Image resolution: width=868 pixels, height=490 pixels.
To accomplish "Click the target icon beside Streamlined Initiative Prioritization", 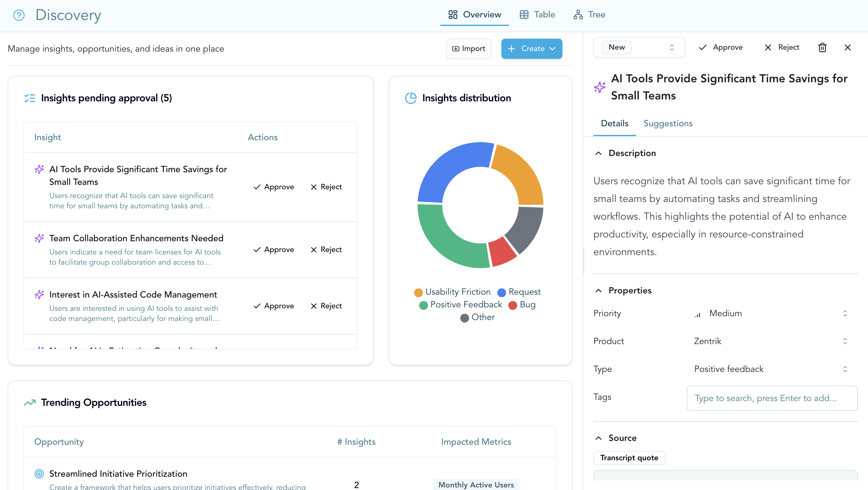I will coord(40,474).
